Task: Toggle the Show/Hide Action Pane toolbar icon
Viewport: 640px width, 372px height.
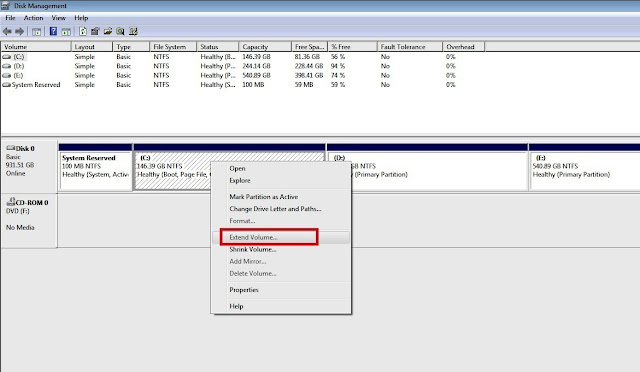Action: (x=66, y=31)
